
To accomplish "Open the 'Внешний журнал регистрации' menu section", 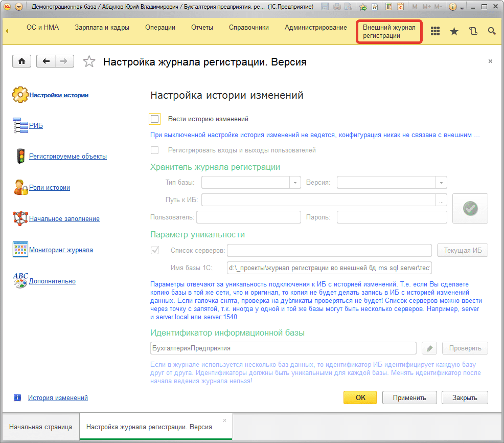I will pos(388,31).
